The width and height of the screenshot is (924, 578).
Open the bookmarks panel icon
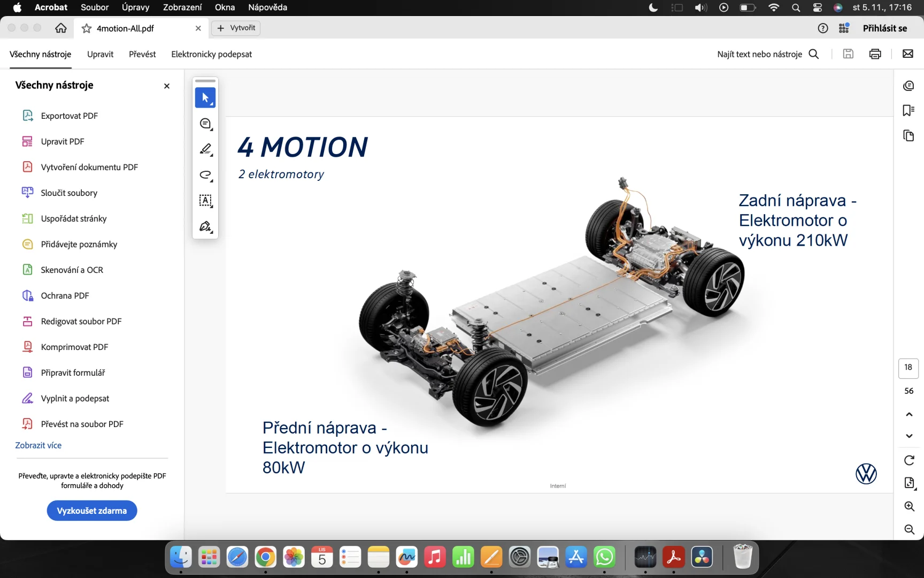(x=908, y=110)
